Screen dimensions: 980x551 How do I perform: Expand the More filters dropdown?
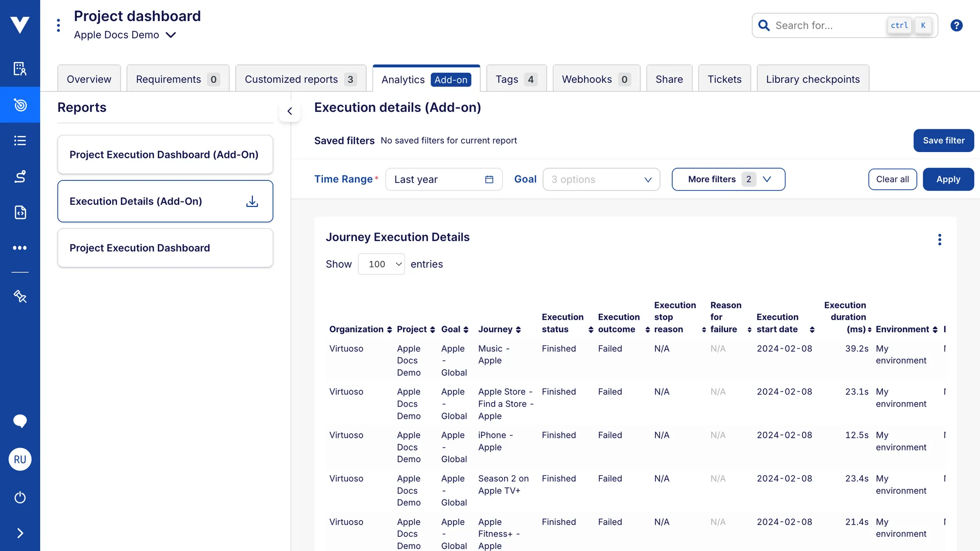point(728,179)
